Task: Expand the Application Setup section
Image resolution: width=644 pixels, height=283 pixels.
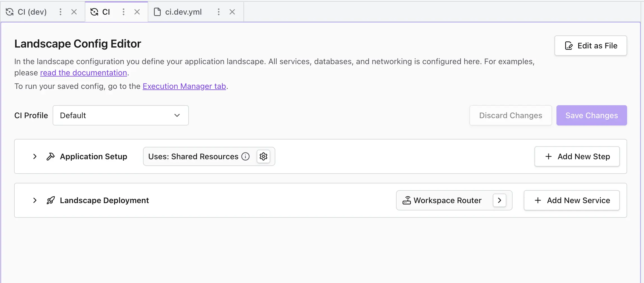Action: point(35,156)
